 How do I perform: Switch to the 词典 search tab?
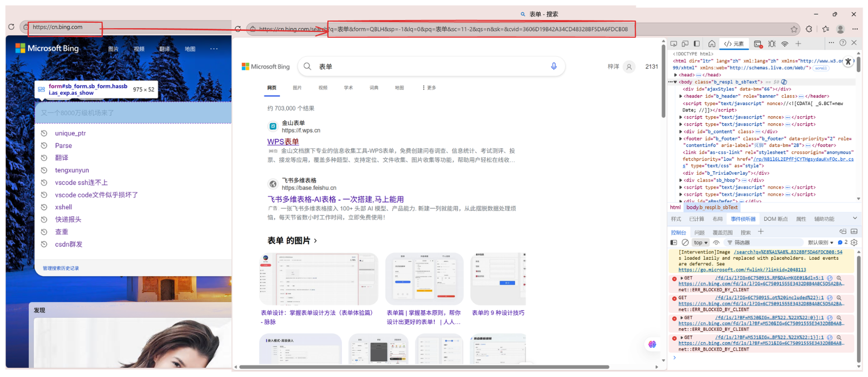tap(374, 88)
